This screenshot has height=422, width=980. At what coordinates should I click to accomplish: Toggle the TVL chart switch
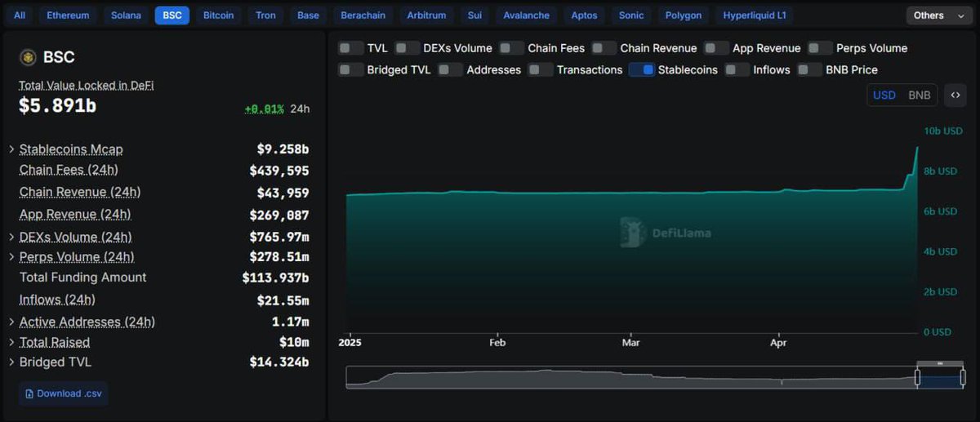click(351, 48)
